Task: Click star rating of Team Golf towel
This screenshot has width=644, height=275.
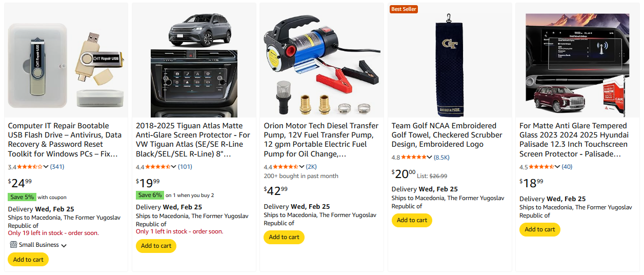Action: (x=413, y=158)
